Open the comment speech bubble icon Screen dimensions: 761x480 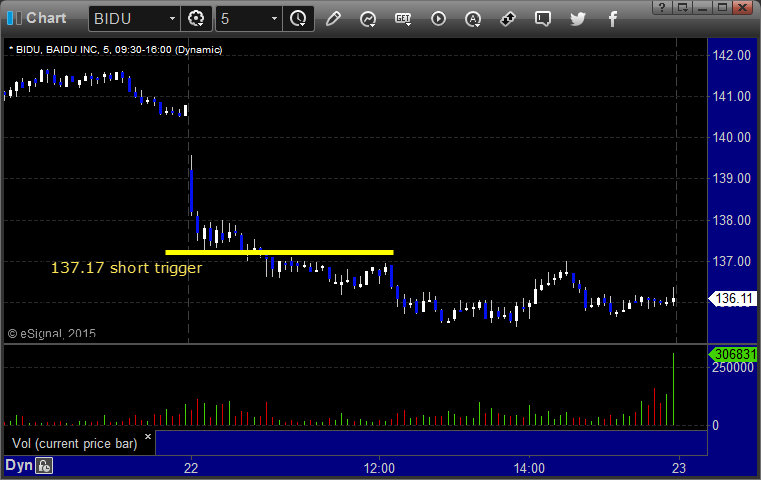click(543, 19)
